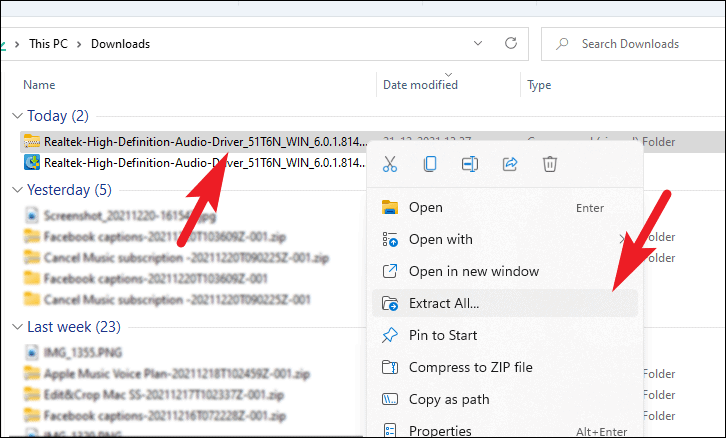Click the Copy as path icon
Screen dimensions: 726x438
[x=390, y=399]
